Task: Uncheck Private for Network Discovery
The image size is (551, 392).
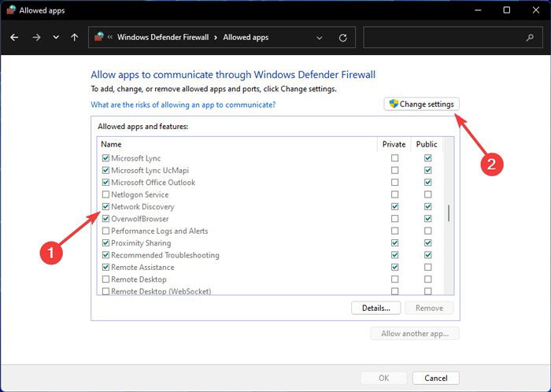Action: click(x=394, y=206)
